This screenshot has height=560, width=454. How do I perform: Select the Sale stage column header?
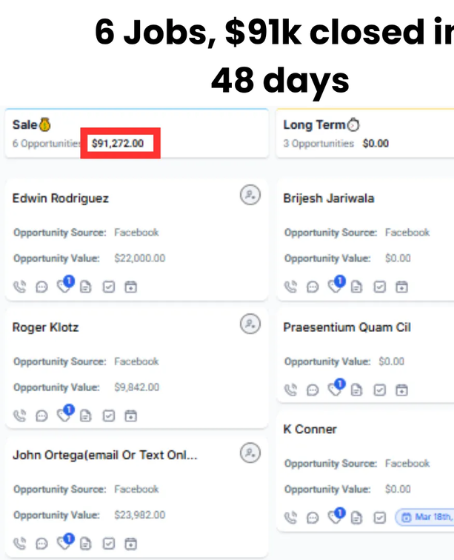click(x=137, y=133)
